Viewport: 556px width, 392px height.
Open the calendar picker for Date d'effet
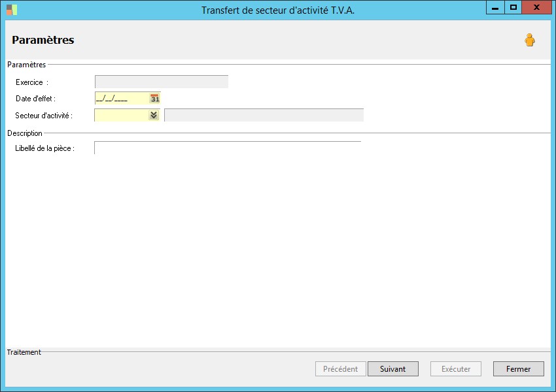click(x=154, y=99)
